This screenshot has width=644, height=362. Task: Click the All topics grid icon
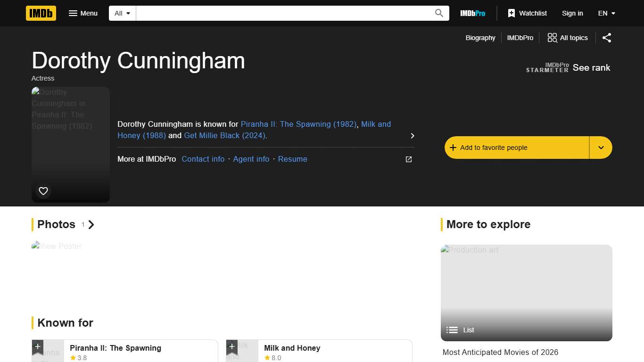point(552,38)
